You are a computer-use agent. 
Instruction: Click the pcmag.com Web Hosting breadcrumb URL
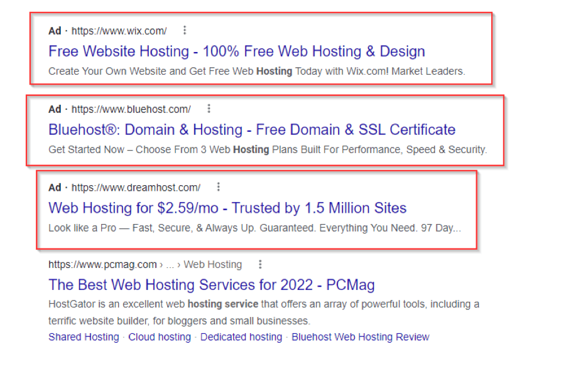pyautogui.click(x=145, y=264)
